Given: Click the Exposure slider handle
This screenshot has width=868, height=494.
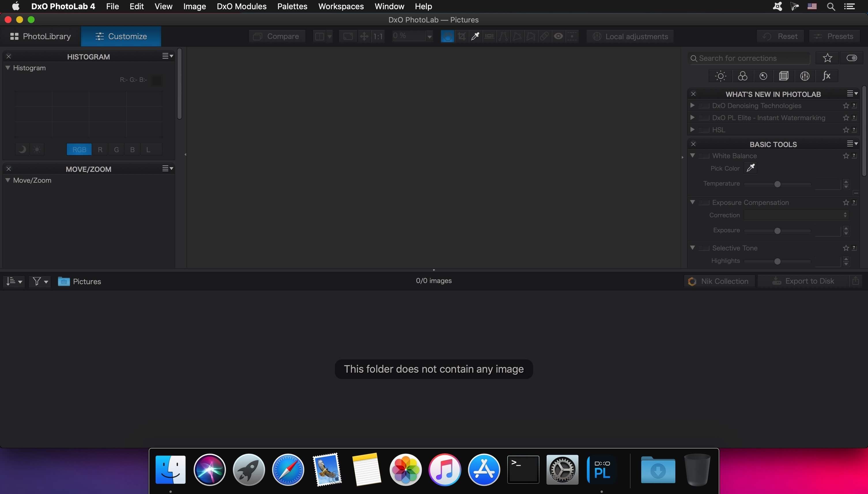Looking at the screenshot, I should coord(778,231).
